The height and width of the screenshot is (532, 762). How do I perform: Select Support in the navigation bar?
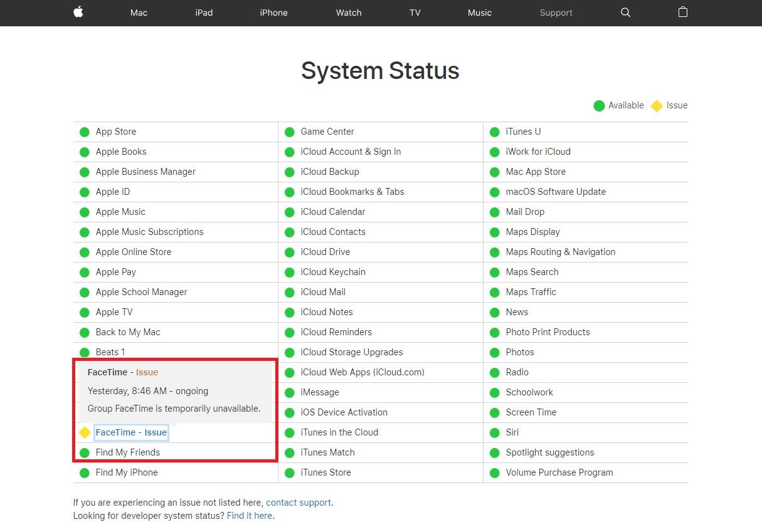556,13
